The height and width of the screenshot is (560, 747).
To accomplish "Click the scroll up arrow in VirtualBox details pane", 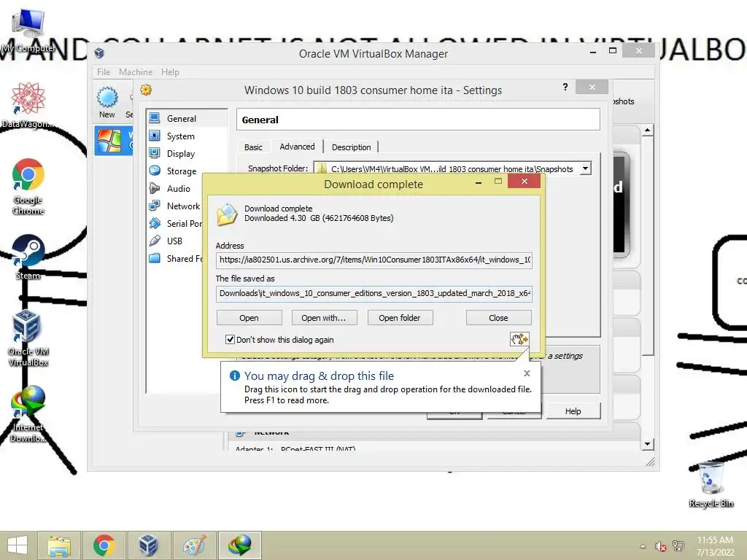I will tap(648, 130).
